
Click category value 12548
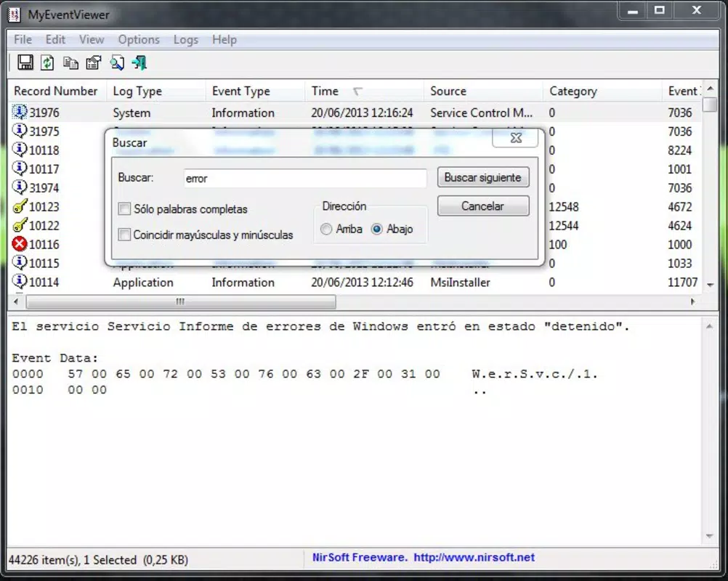(564, 206)
